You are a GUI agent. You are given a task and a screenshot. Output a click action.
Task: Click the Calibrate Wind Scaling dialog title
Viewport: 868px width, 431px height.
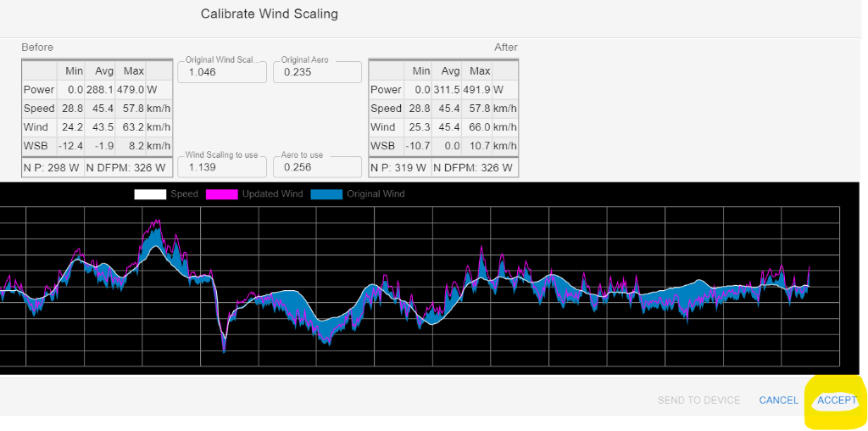pos(269,14)
